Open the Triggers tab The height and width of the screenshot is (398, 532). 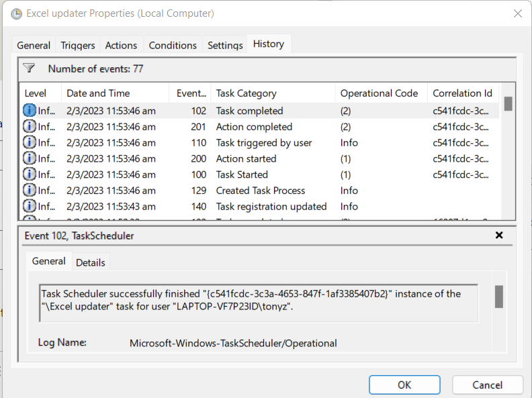click(78, 46)
